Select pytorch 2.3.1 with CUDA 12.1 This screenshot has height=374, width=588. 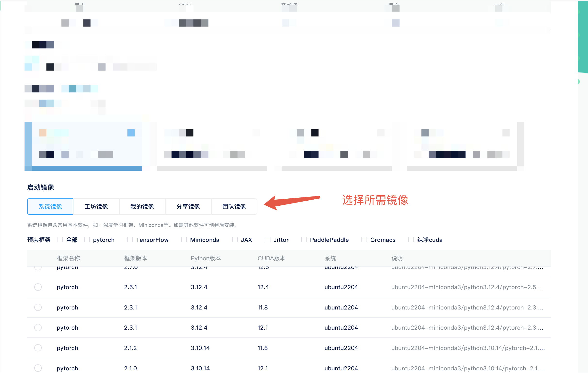pyautogui.click(x=38, y=328)
